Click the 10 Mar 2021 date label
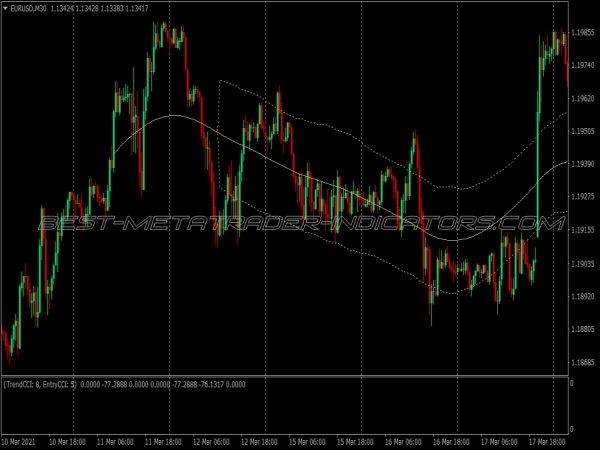600x450 pixels. (x=22, y=441)
